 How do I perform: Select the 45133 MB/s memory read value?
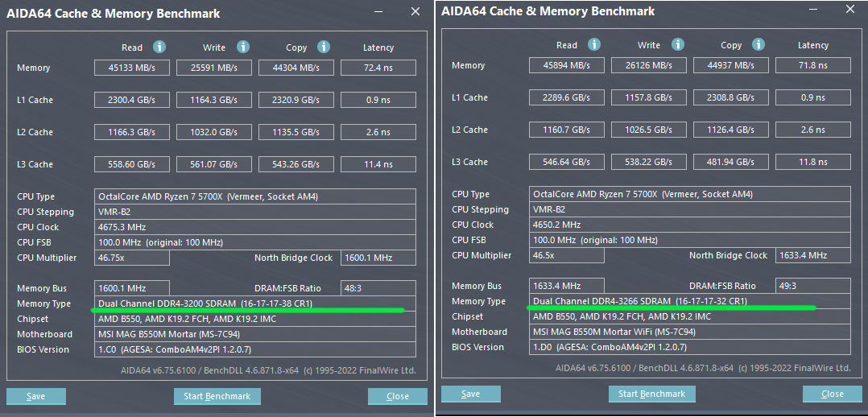[x=132, y=68]
